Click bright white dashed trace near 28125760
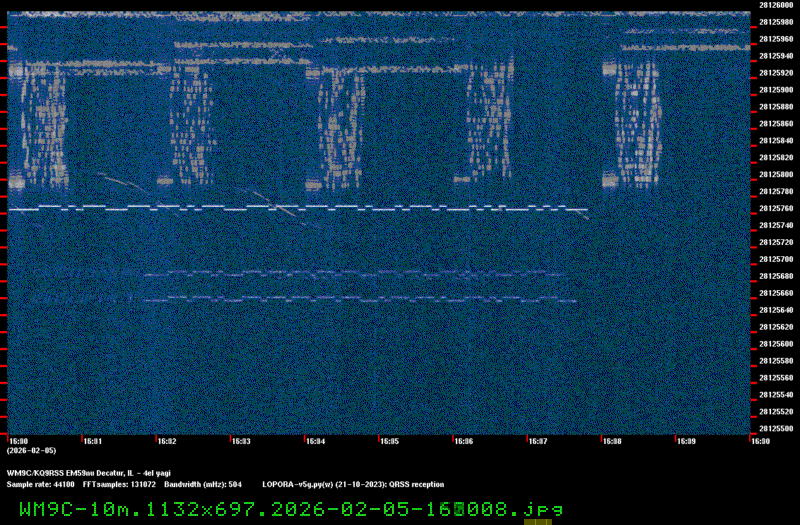The width and height of the screenshot is (800, 525). pyautogui.click(x=298, y=208)
